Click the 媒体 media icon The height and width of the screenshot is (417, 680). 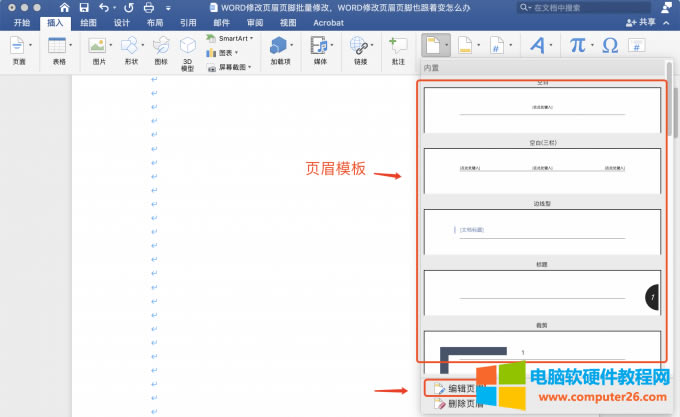coord(320,50)
